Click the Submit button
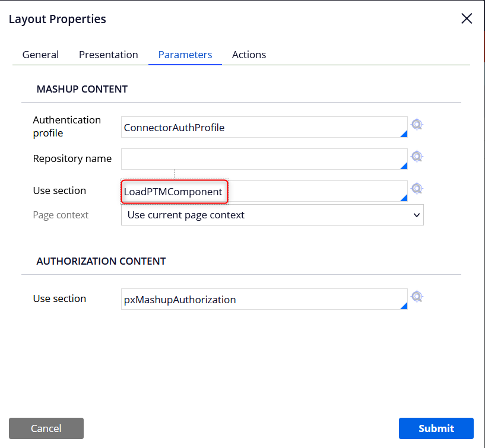Screen dimensions: 485x448 436,428
